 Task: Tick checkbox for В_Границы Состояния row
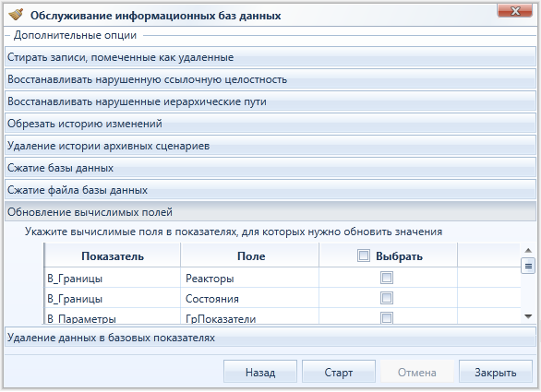387,298
